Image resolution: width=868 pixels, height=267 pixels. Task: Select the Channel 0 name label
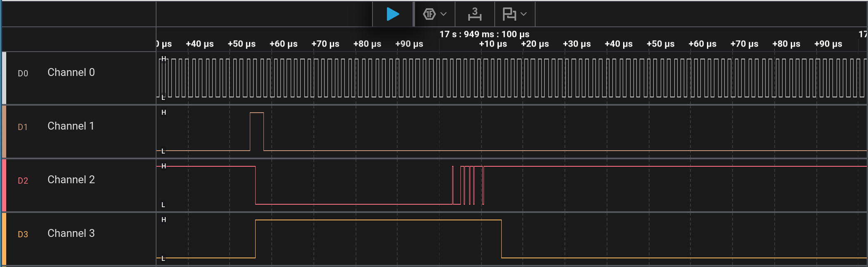point(71,72)
